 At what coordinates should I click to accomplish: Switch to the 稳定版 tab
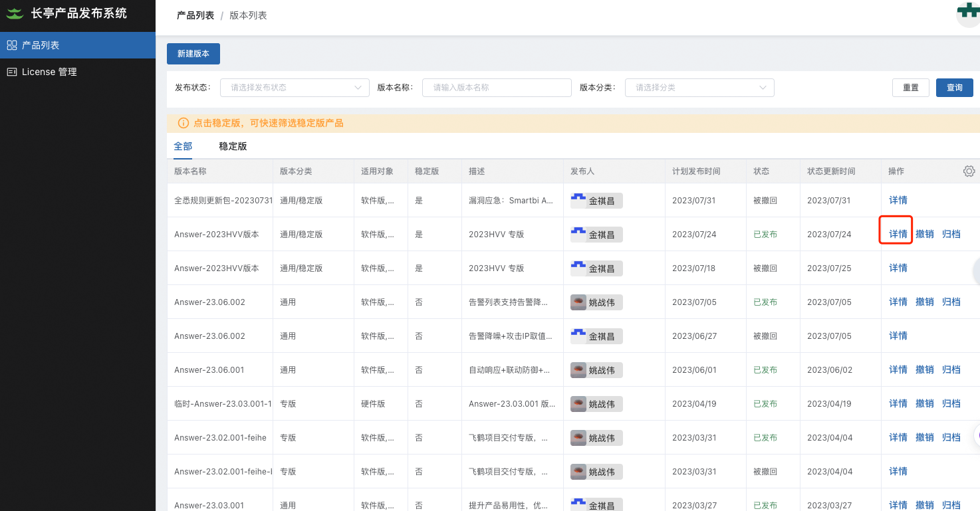click(x=233, y=146)
